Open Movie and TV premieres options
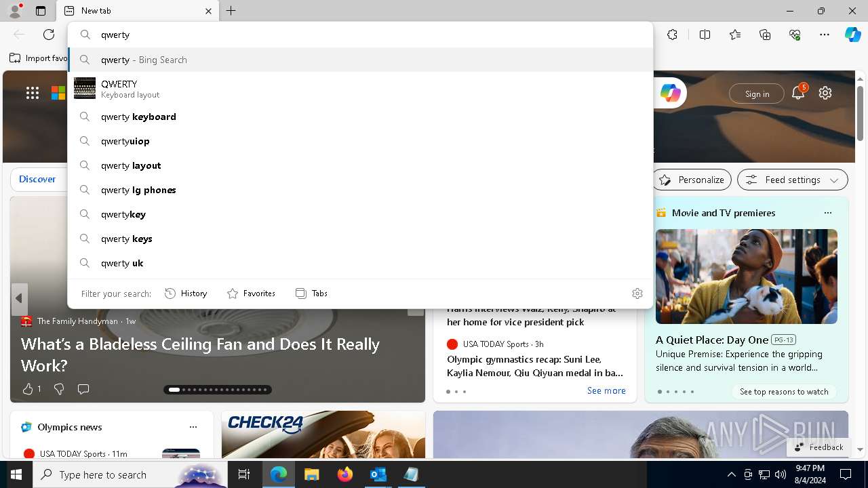Image resolution: width=868 pixels, height=488 pixels. point(827,213)
